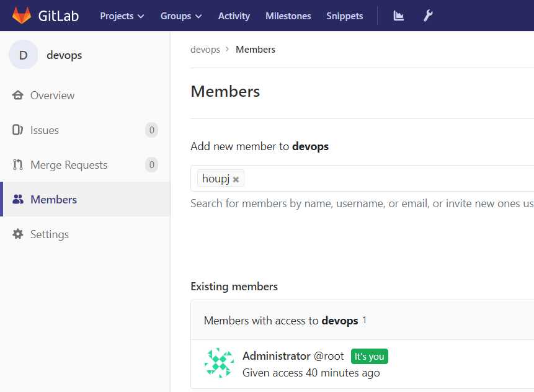Screen dimensions: 534x392
Task: Click the Search for members help text
Action: point(362,203)
